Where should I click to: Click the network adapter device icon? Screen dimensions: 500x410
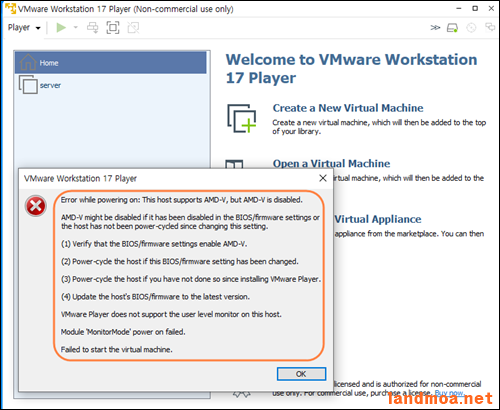(x=490, y=27)
